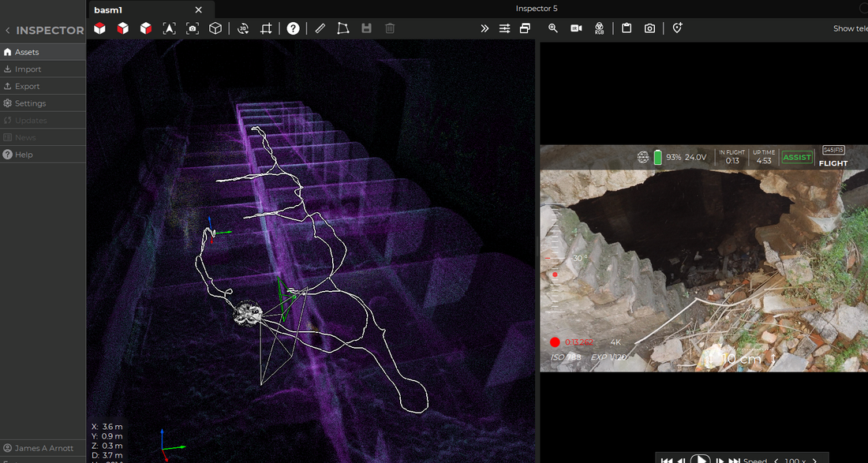
Task: Click the Show telemetry link
Action: coord(850,28)
